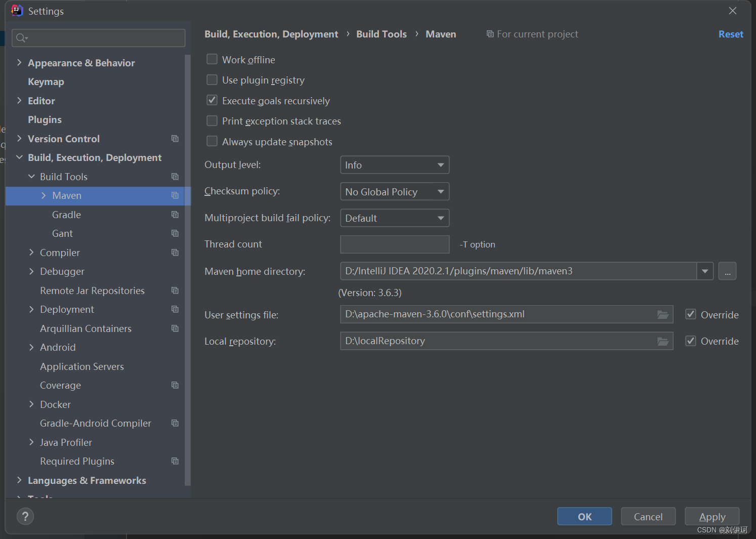
Task: Collapse Build, Execution, Deployment section
Action: (19, 157)
